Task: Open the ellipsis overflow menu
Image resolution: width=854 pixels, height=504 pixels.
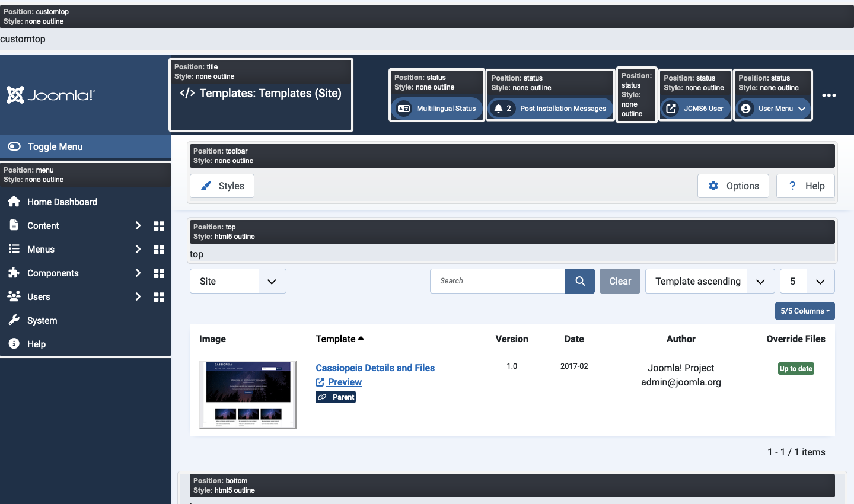Action: (829, 95)
